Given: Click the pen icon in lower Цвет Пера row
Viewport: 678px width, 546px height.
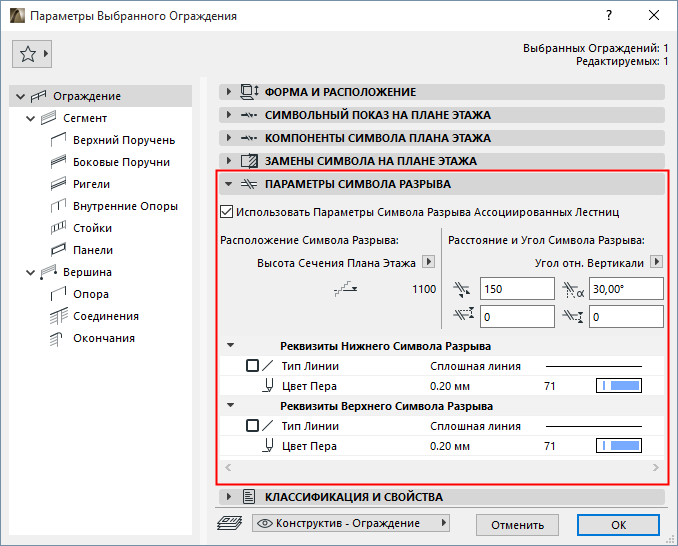Looking at the screenshot, I should 268,386.
